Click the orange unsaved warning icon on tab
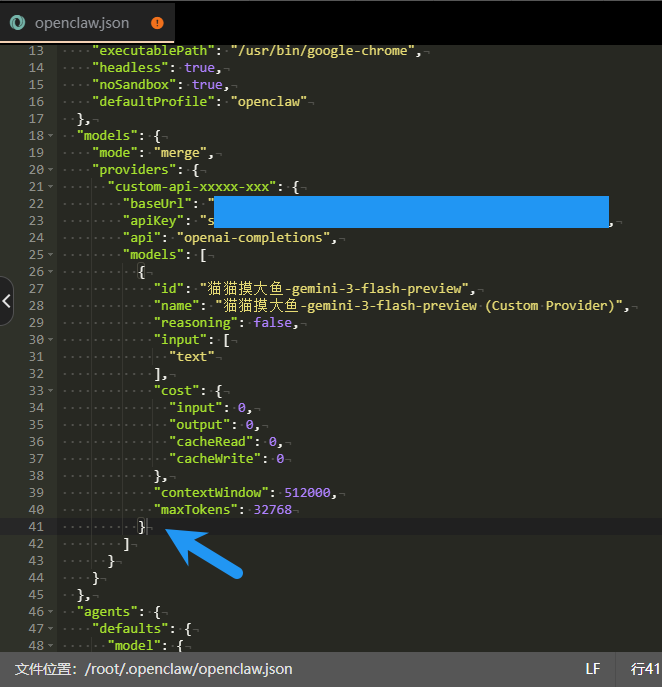662x687 pixels. coord(157,22)
